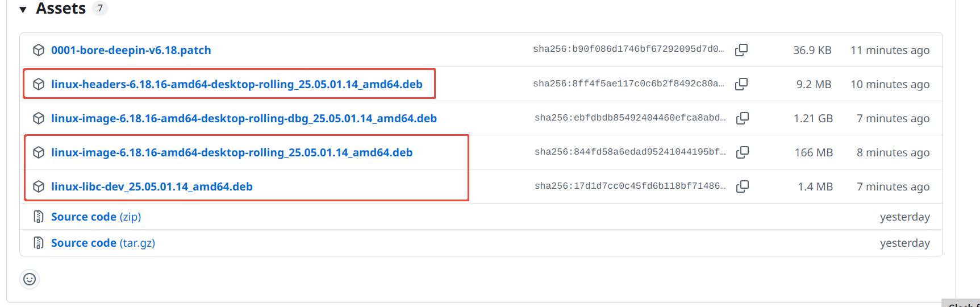Click the Assets heading text
The height and width of the screenshot is (307, 980).
pyautogui.click(x=61, y=9)
